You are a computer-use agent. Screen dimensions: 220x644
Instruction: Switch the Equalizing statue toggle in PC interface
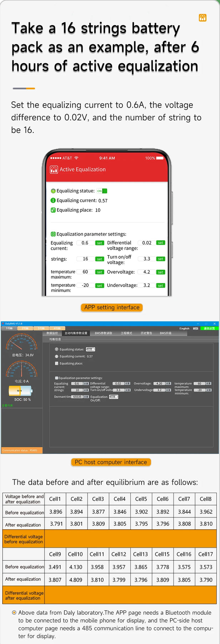click(90, 349)
